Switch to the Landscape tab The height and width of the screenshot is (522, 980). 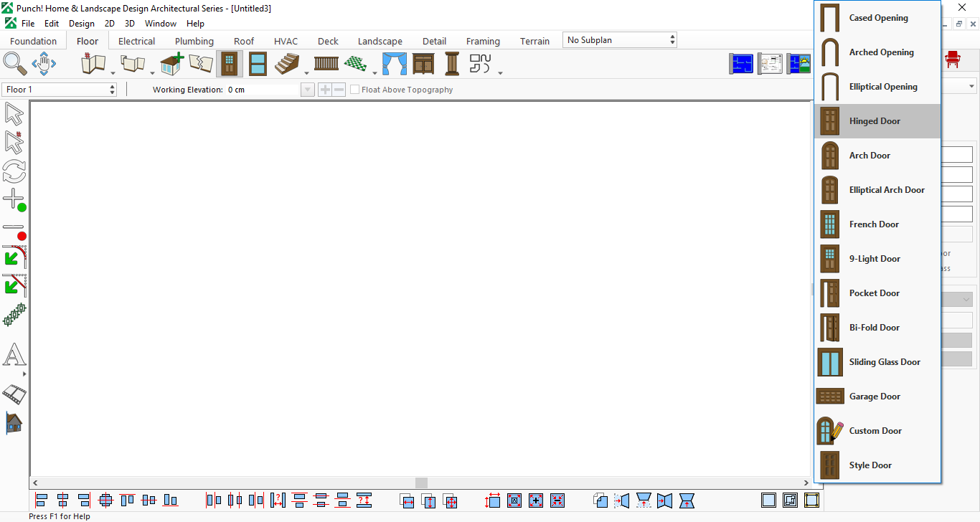380,41
